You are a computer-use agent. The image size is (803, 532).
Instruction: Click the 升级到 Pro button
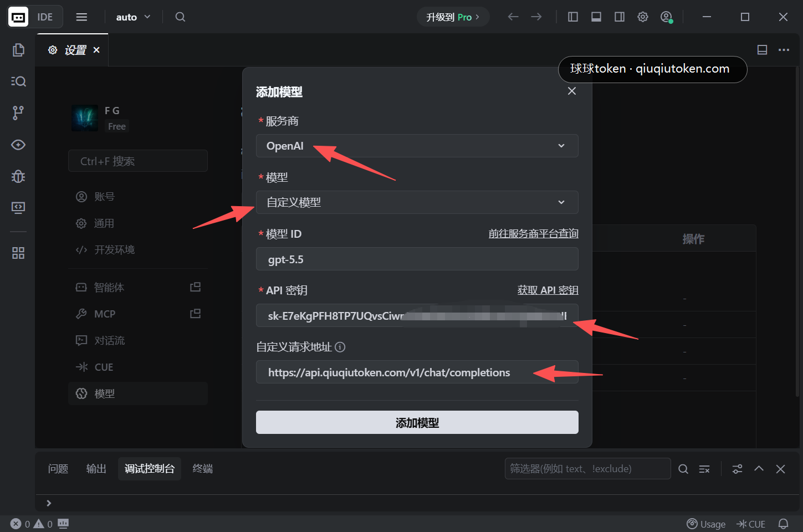point(453,17)
